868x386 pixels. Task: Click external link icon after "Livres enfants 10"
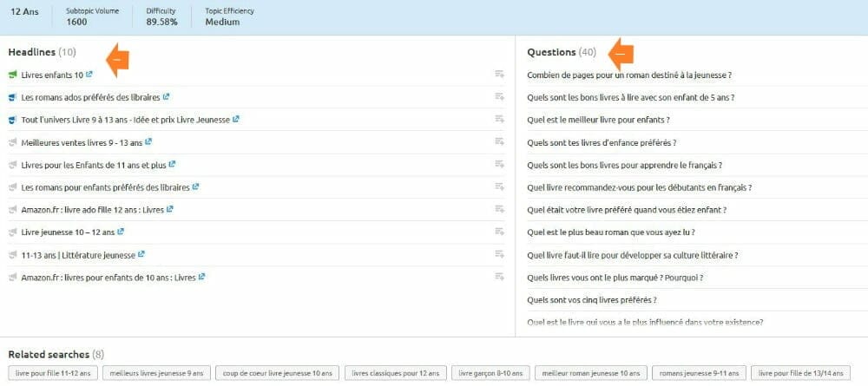tap(89, 75)
